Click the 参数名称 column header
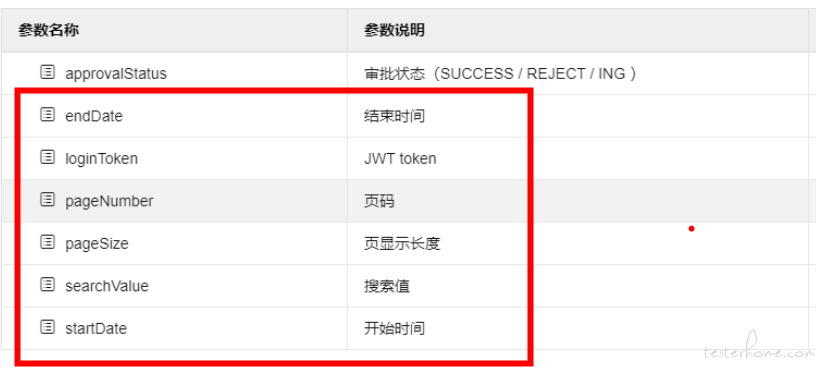This screenshot has height=370, width=816. [x=48, y=30]
